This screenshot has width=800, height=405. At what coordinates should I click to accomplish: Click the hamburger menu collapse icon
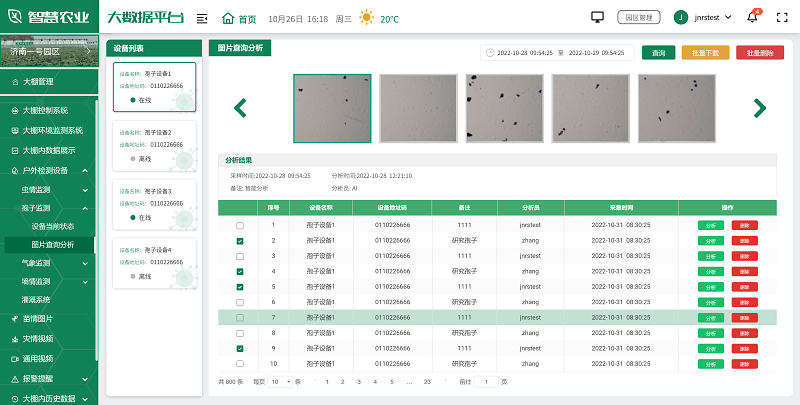[202, 18]
